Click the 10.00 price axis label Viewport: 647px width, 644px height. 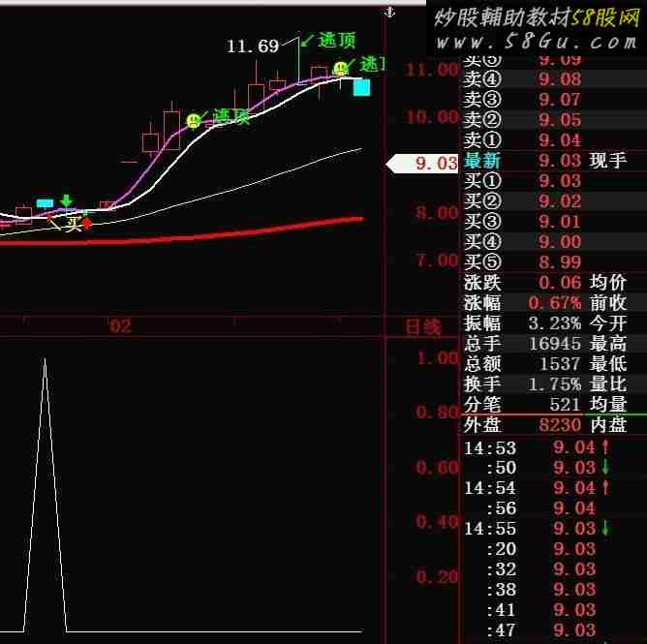click(432, 117)
